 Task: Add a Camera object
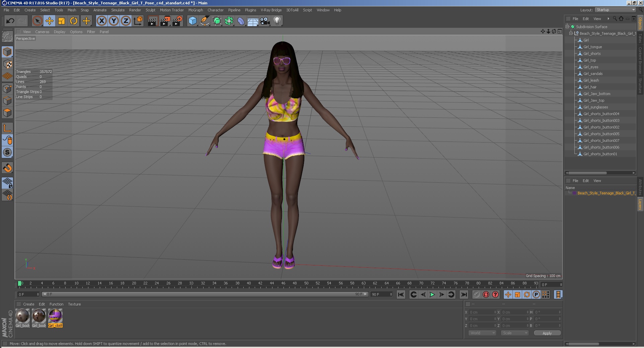(265, 21)
